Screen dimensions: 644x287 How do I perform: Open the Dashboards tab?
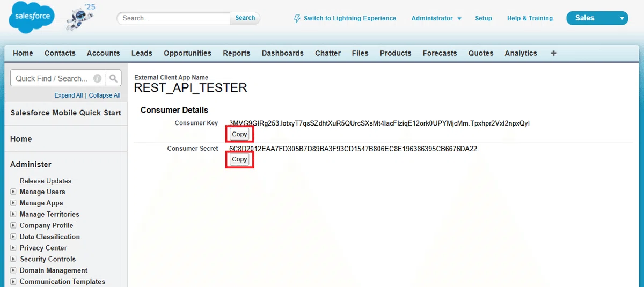pyautogui.click(x=283, y=53)
